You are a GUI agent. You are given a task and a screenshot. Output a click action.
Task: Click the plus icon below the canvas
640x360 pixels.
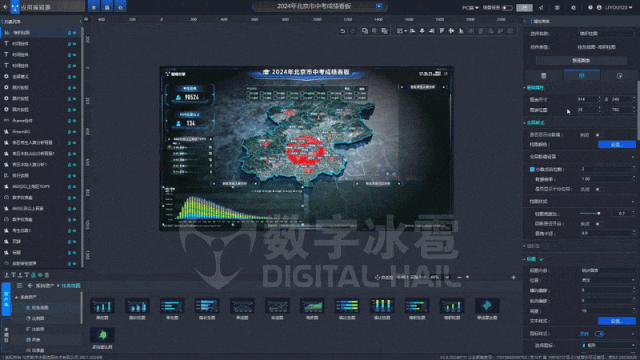(513, 278)
